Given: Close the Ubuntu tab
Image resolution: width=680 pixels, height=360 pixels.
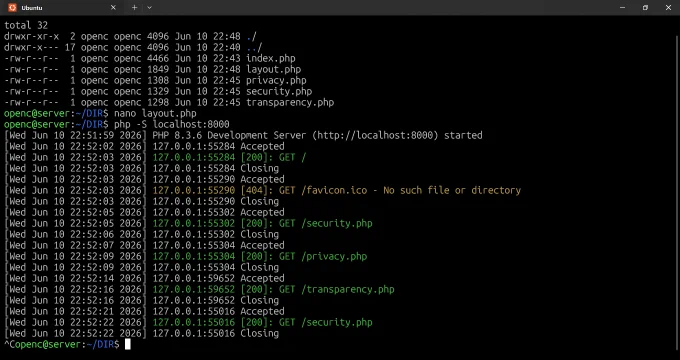Looking at the screenshot, I should [113, 7].
